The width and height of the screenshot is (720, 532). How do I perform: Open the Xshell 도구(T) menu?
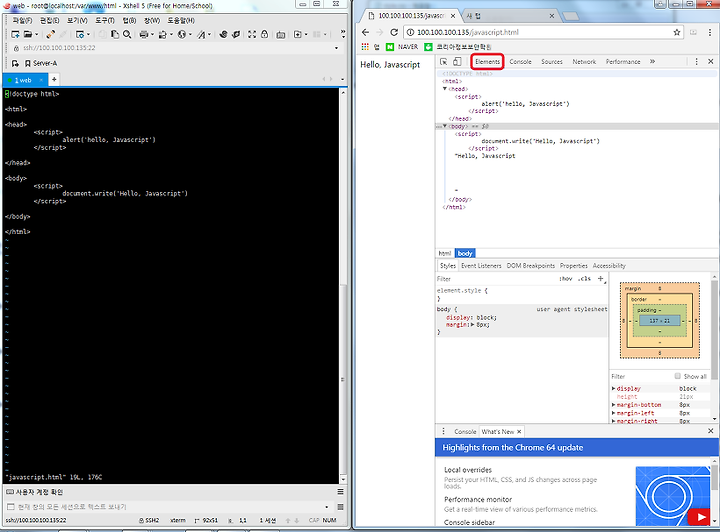[105, 21]
